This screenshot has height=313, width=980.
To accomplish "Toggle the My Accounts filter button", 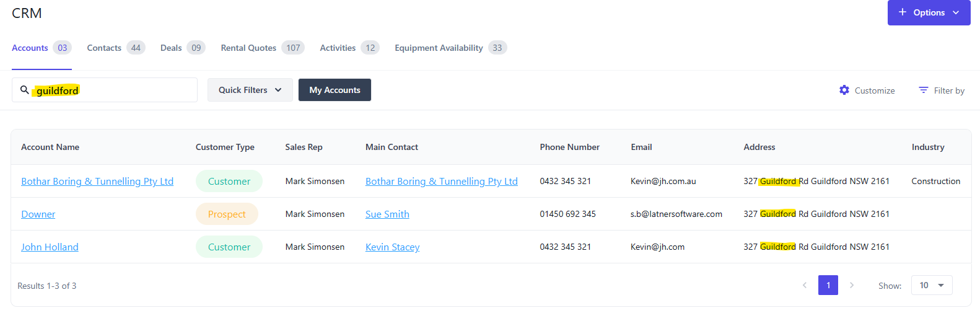I will pyautogui.click(x=335, y=90).
